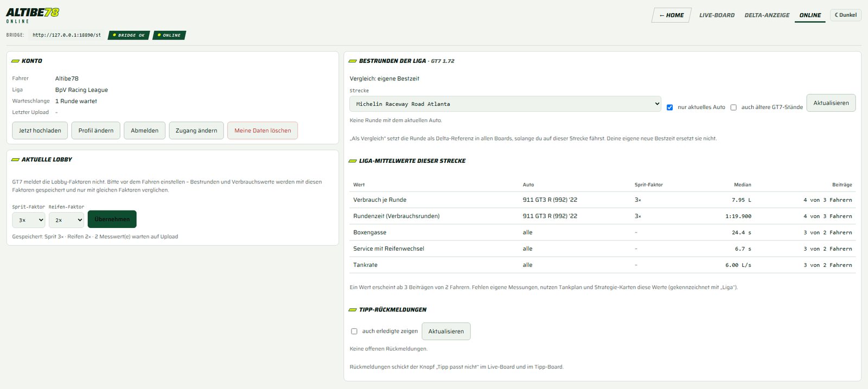Open the Delta-Anzeige tab
The height and width of the screenshot is (389, 868).
pos(767,15)
